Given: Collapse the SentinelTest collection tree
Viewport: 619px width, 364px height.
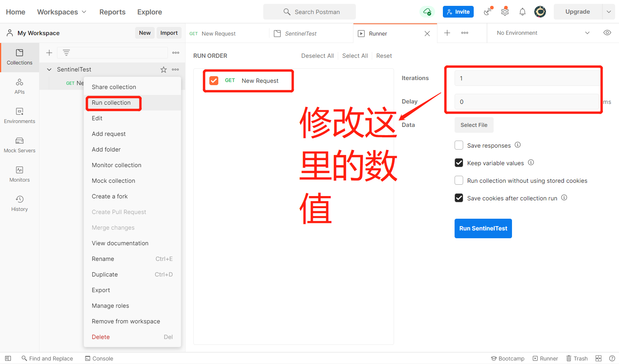Looking at the screenshot, I should [49, 70].
